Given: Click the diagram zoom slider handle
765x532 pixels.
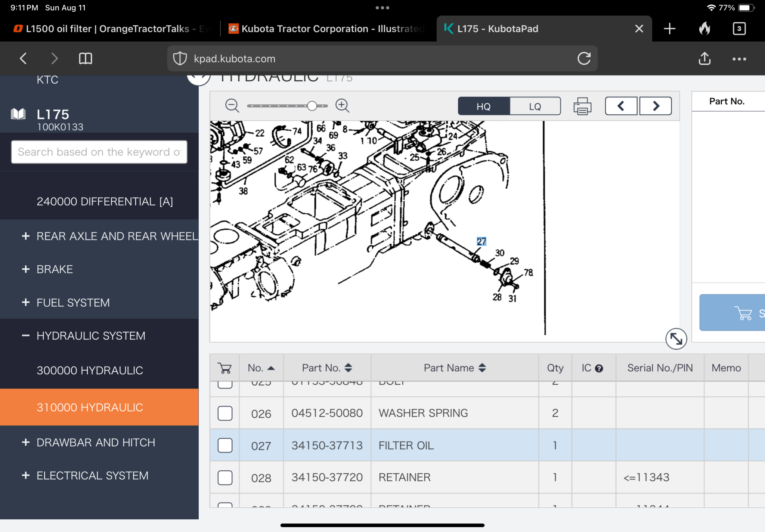Looking at the screenshot, I should coord(312,106).
